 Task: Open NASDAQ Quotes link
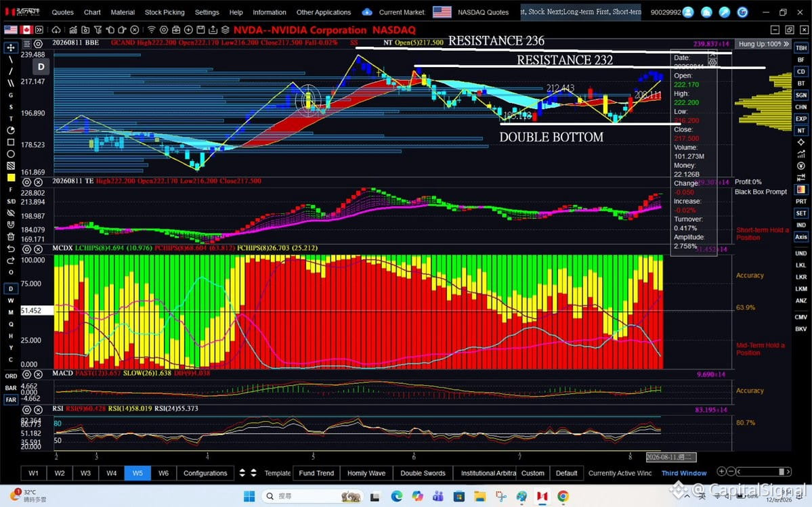click(x=483, y=12)
